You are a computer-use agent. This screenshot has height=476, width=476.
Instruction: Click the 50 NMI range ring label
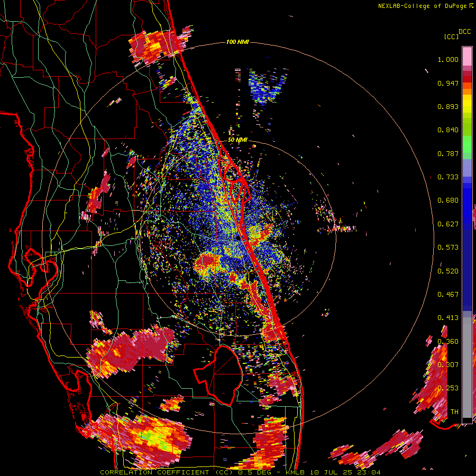click(237, 140)
